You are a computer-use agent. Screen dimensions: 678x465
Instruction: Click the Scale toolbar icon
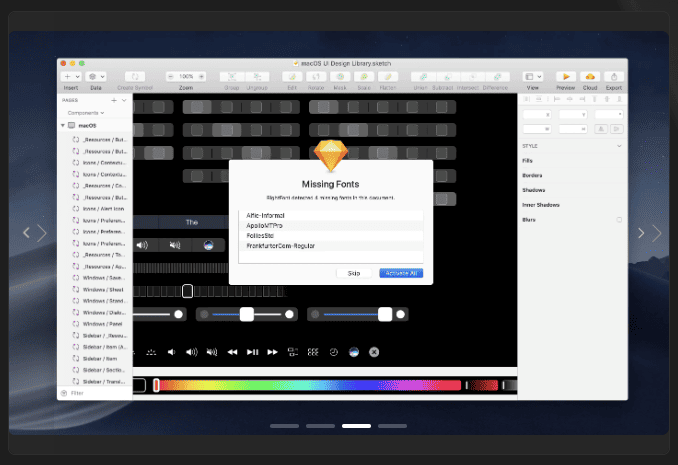364,77
